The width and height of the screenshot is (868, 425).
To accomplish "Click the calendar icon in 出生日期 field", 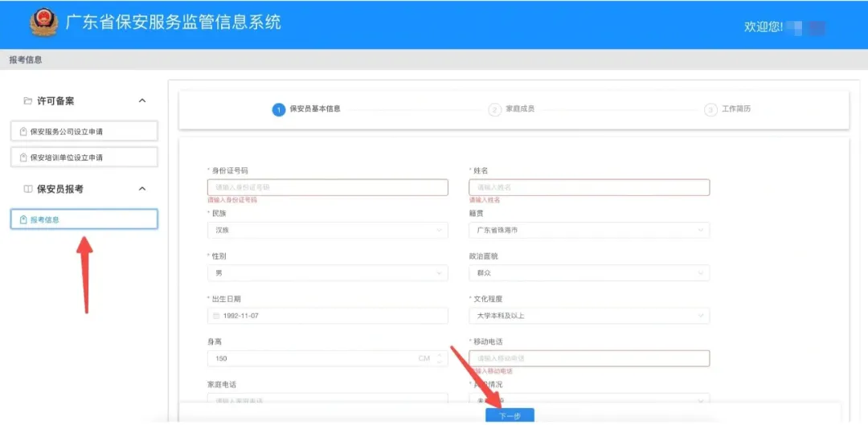I will 216,316.
